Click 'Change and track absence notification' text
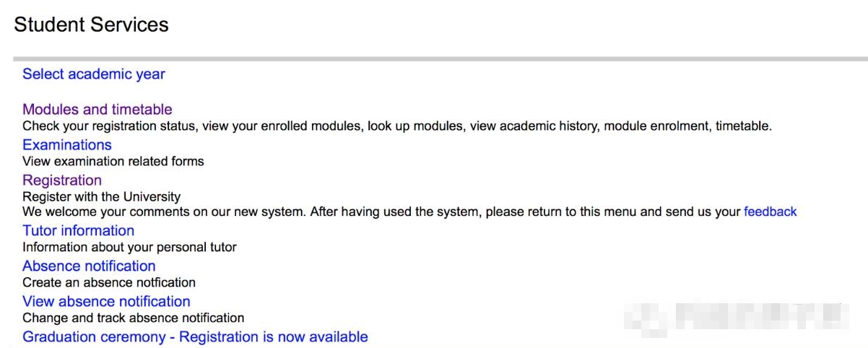This screenshot has height=348, width=868. pyautogui.click(x=133, y=318)
